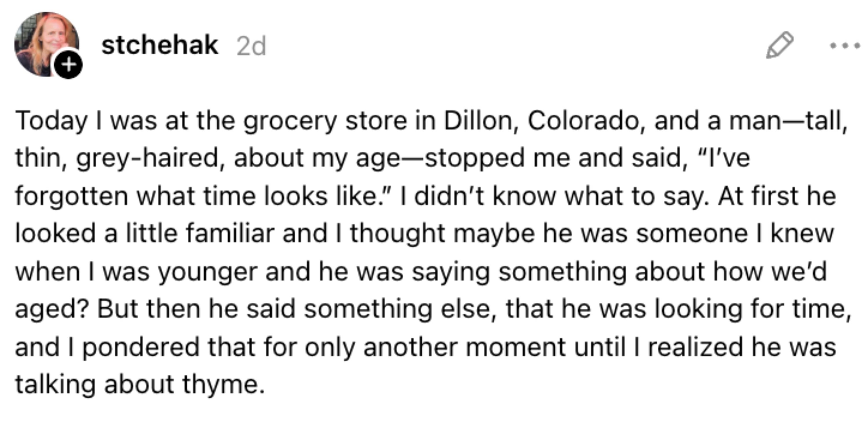
Task: Click the pencil edit icon
Action: click(780, 45)
